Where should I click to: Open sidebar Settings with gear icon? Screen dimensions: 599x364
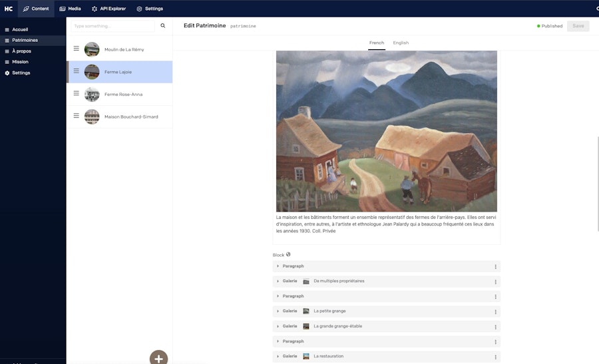click(33, 73)
